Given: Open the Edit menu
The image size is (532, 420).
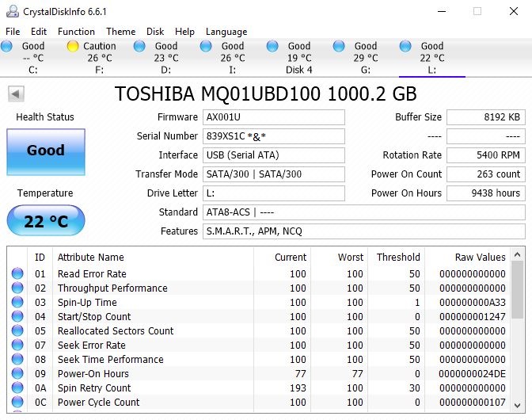Looking at the screenshot, I should (x=39, y=32).
